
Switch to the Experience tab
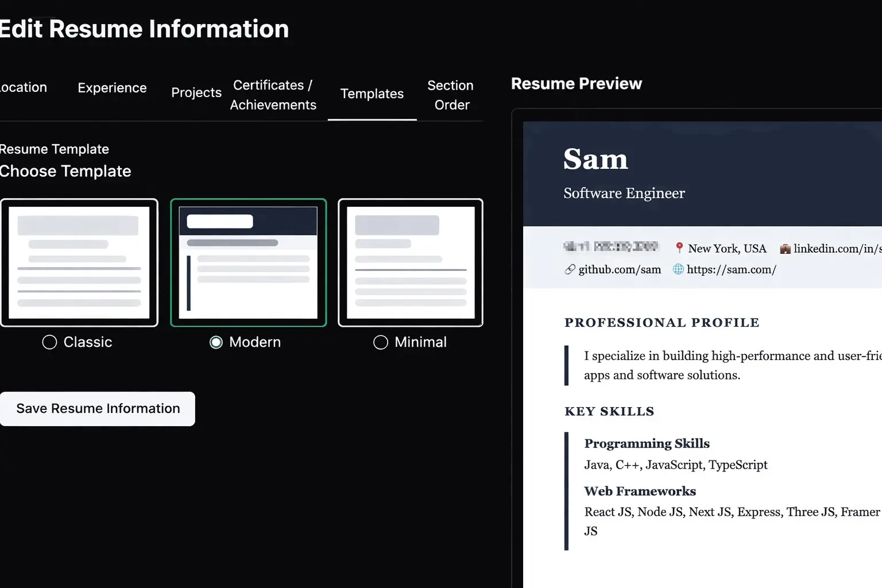(112, 88)
